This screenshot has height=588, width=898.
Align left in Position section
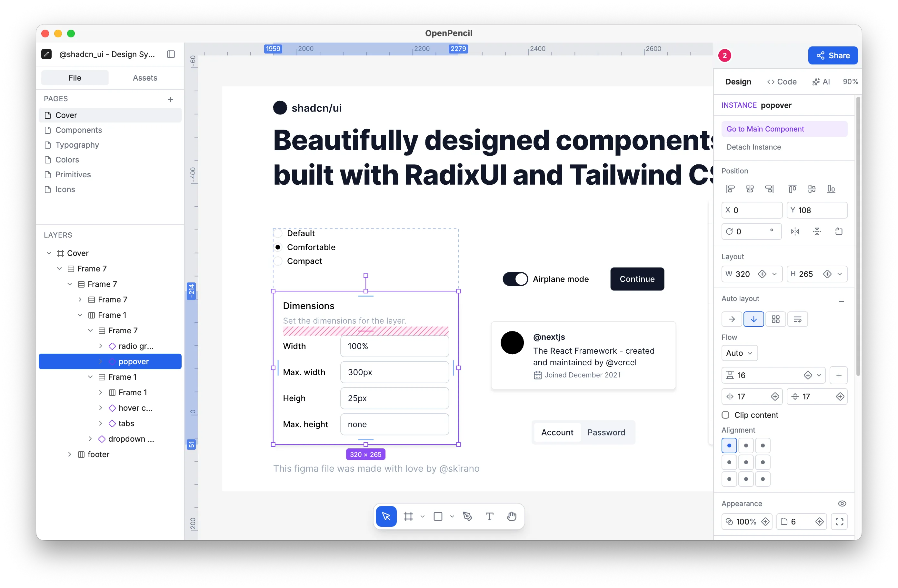click(x=731, y=189)
